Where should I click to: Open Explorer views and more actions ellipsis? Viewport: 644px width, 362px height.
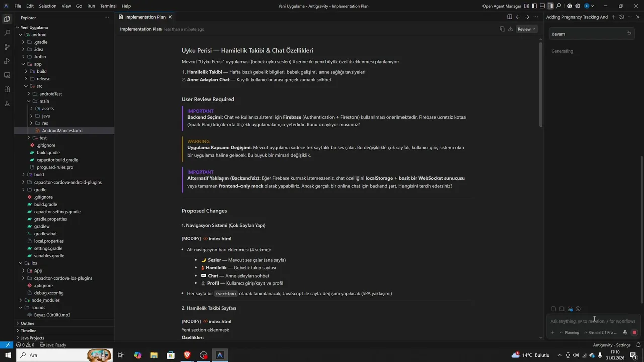107,18
